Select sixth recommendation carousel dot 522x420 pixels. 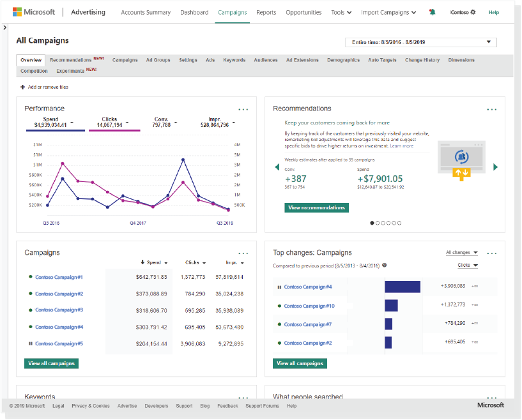[x=399, y=223]
